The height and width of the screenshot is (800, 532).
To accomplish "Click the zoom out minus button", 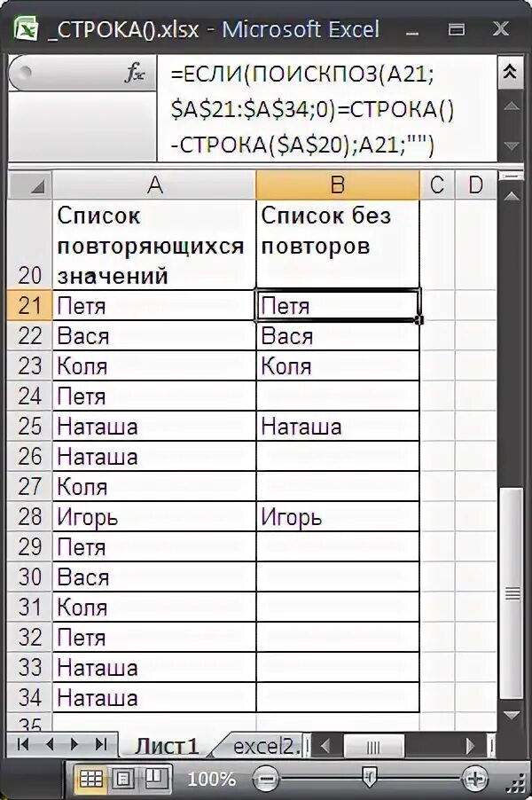I will [266, 779].
